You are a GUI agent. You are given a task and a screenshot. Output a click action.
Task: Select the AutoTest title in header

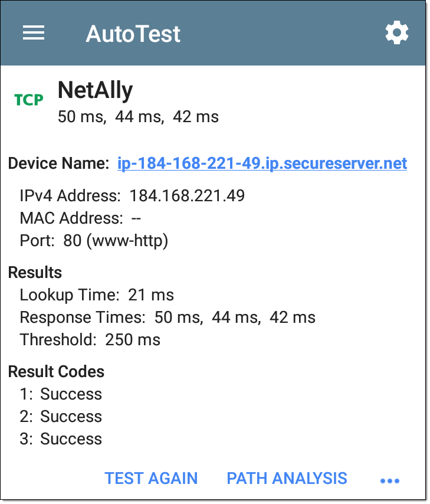point(133,34)
